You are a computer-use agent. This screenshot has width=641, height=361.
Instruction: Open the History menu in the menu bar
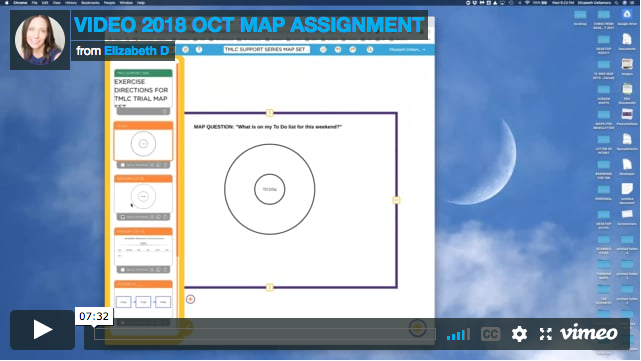[x=71, y=2]
